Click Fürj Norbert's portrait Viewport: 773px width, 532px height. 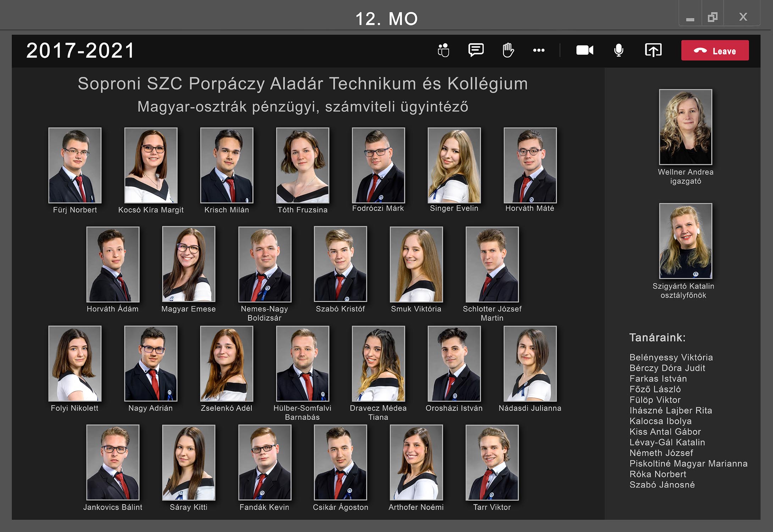[x=75, y=165]
